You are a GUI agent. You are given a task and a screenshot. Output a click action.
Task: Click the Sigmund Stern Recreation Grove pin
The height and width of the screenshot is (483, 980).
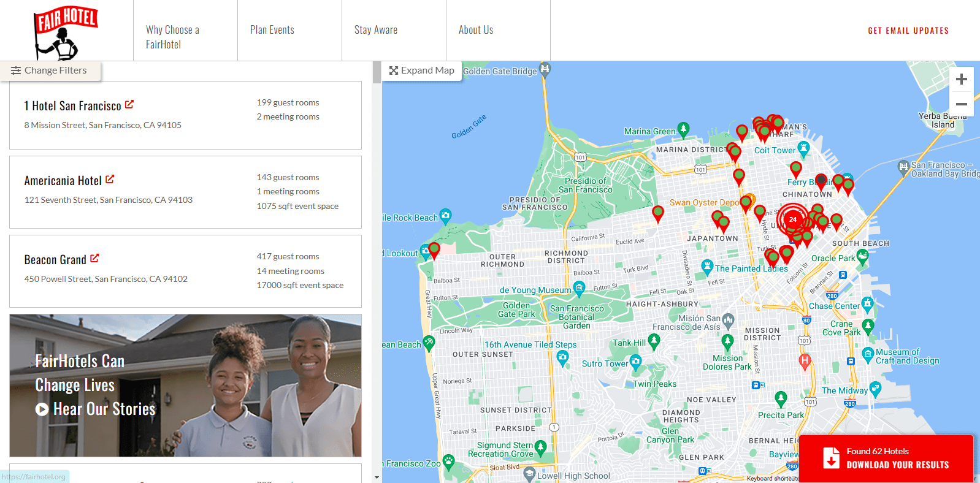[540, 447]
